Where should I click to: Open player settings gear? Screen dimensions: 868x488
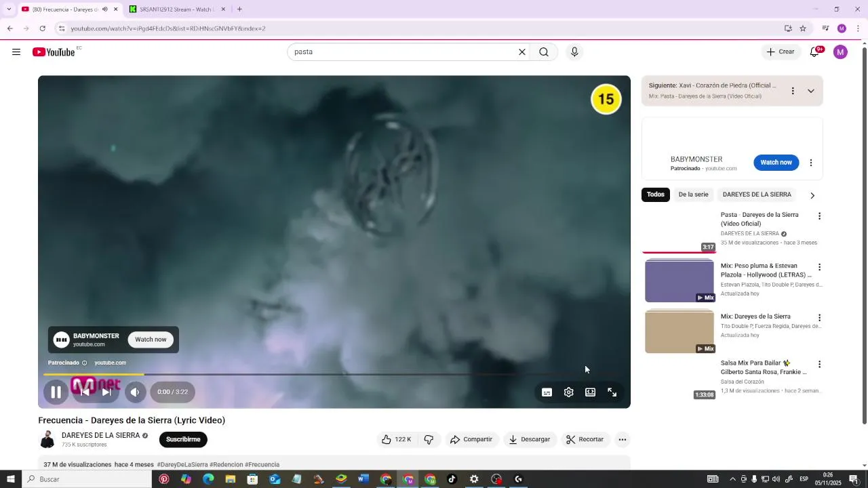pos(568,392)
